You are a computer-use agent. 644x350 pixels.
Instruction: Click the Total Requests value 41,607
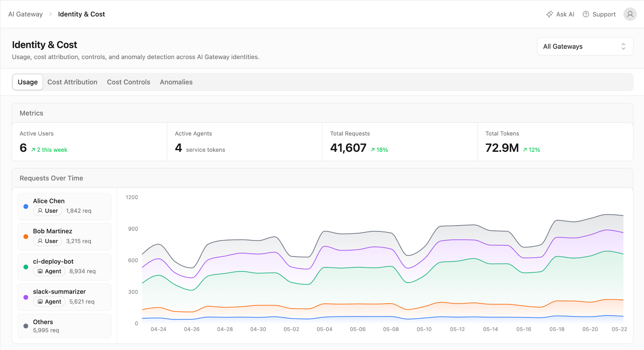[348, 148]
